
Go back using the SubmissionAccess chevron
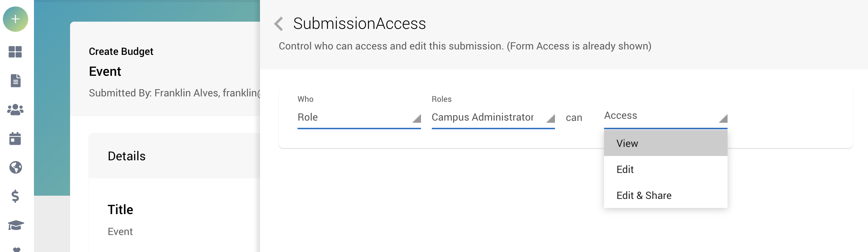coord(278,24)
